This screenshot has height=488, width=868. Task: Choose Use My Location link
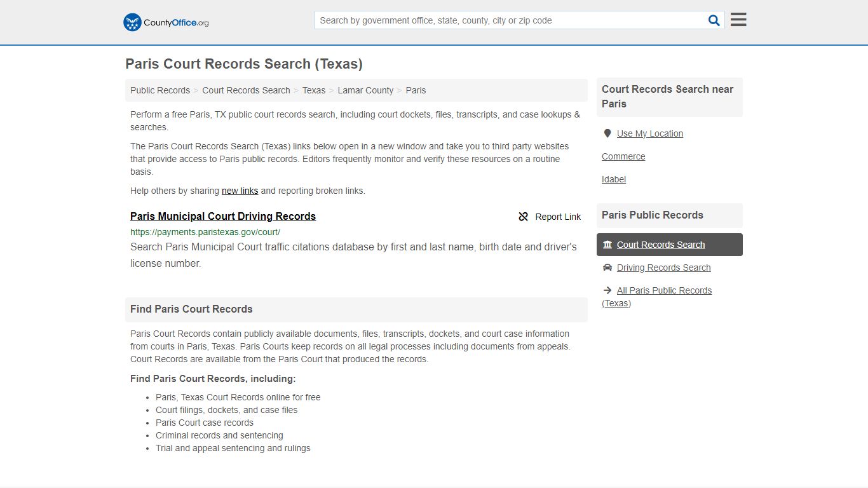click(650, 133)
